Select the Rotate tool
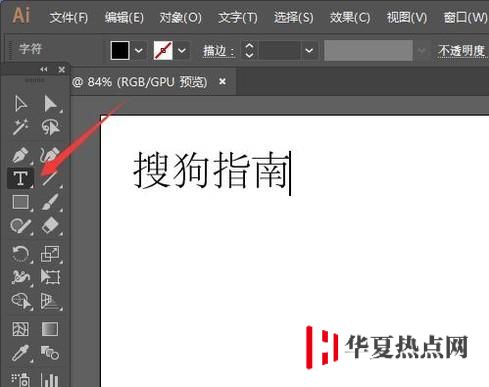 pos(21,254)
